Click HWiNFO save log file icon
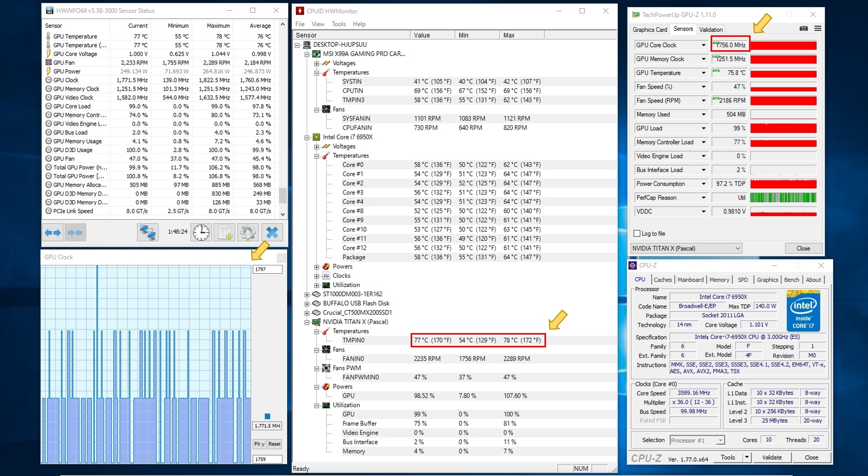Viewport: 868px width, 476px height. [225, 233]
